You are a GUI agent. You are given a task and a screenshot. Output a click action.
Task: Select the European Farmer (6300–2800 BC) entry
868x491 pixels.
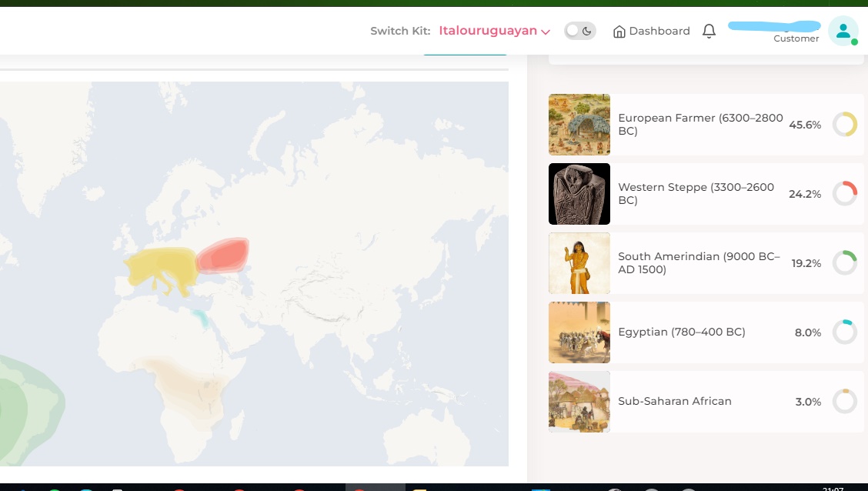(706, 125)
